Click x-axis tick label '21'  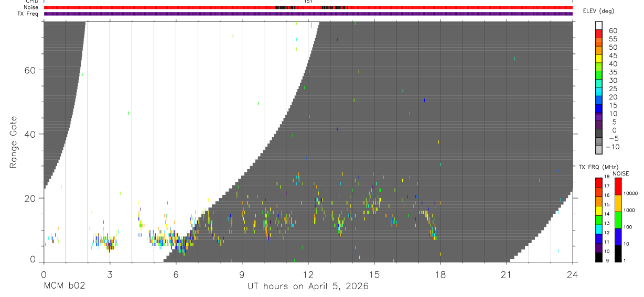(x=506, y=274)
